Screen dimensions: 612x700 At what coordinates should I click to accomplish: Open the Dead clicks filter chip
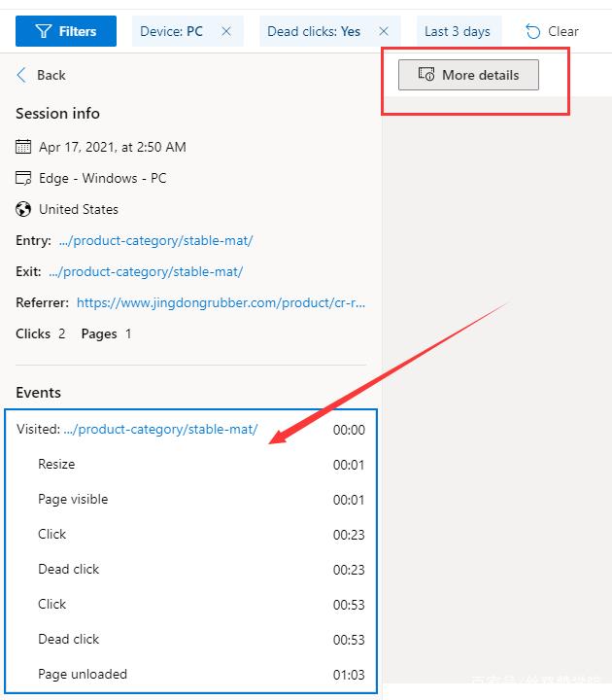(x=314, y=31)
